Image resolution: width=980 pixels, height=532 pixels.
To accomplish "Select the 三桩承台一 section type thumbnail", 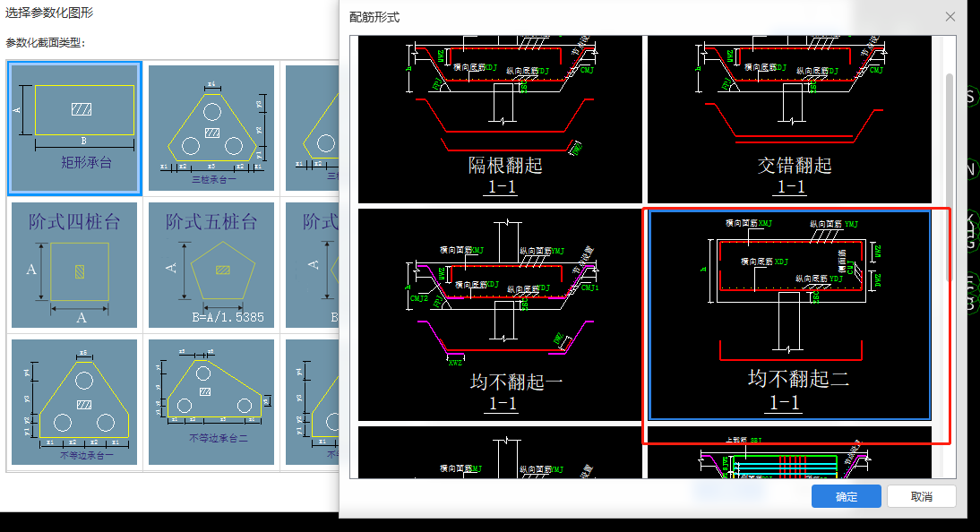I will pos(211,128).
